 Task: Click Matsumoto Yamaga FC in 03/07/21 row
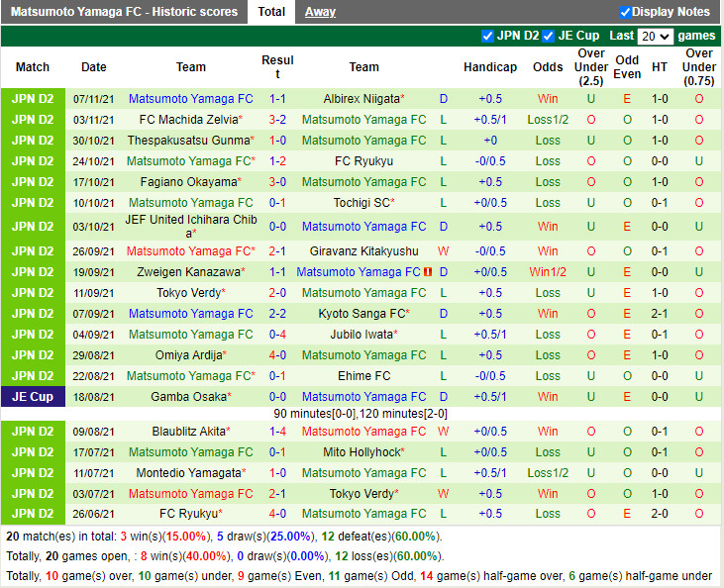(191, 493)
